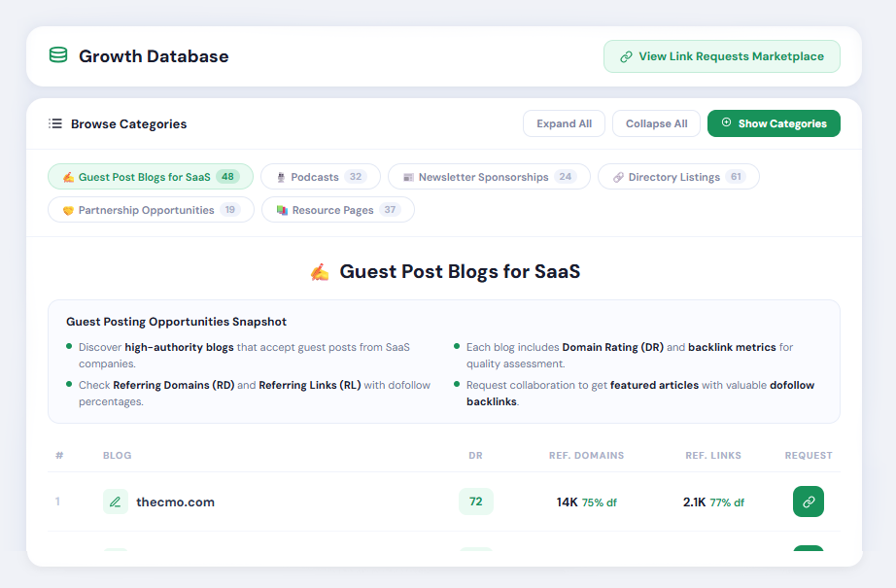Click the Show Categories button
Screen dimensions: 896x588
coord(774,123)
